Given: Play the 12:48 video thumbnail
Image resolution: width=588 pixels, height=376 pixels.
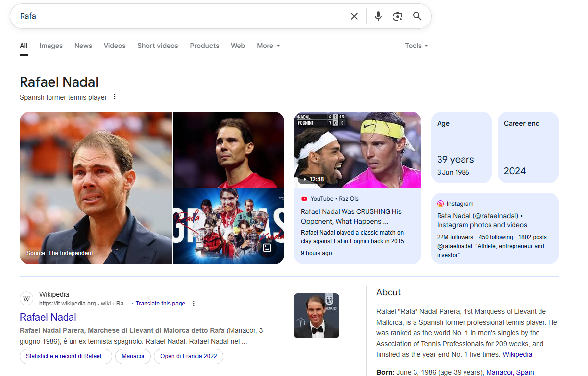Looking at the screenshot, I should (358, 150).
